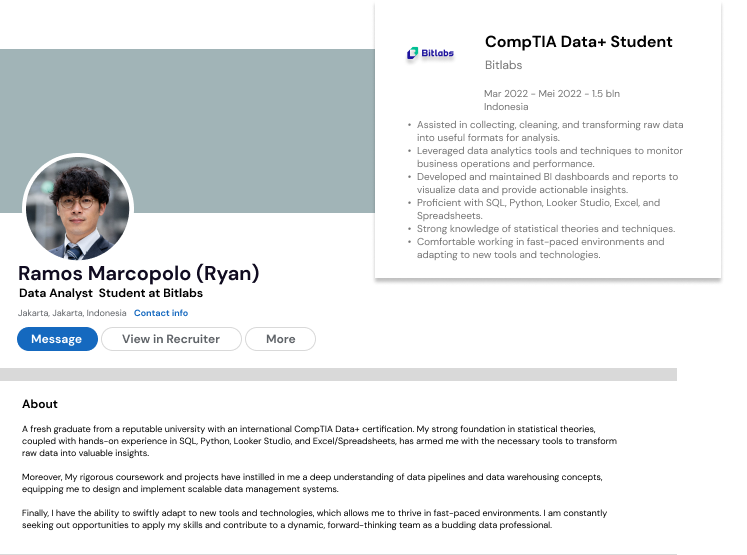Open Ramos Marcopolo's profile photo

[x=78, y=209]
